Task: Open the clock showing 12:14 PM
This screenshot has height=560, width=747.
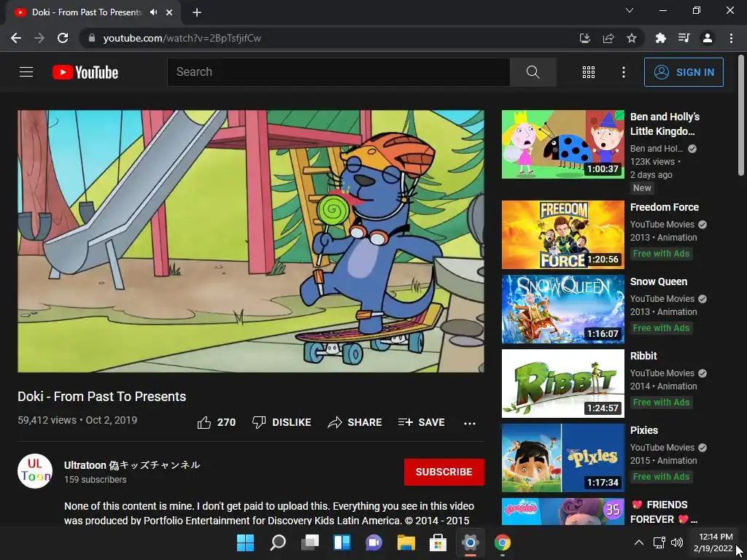Action: pos(713,542)
